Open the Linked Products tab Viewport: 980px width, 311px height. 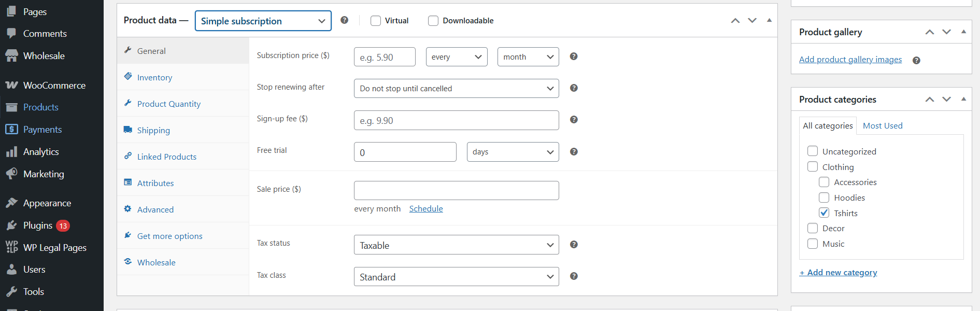[183, 157]
